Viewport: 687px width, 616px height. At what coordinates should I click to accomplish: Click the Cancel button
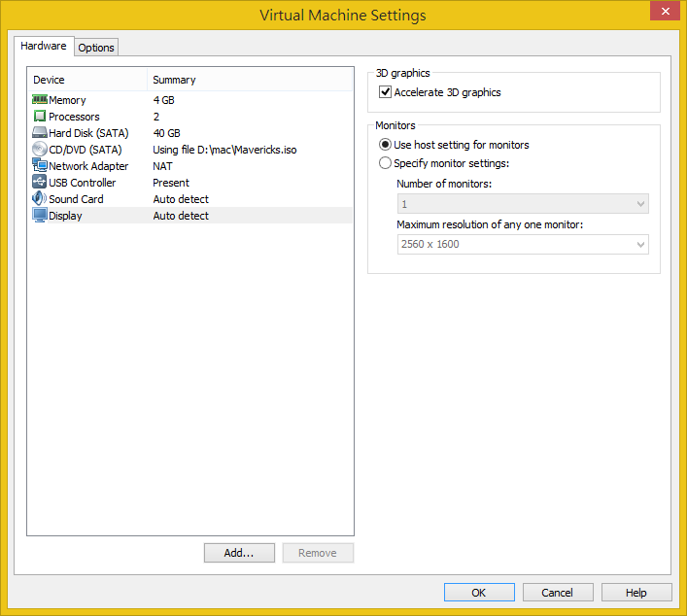click(558, 593)
